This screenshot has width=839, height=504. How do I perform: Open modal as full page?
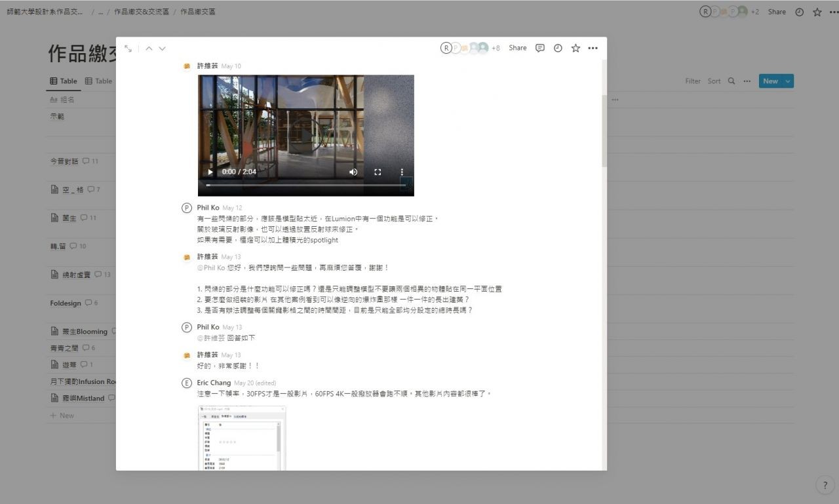128,48
